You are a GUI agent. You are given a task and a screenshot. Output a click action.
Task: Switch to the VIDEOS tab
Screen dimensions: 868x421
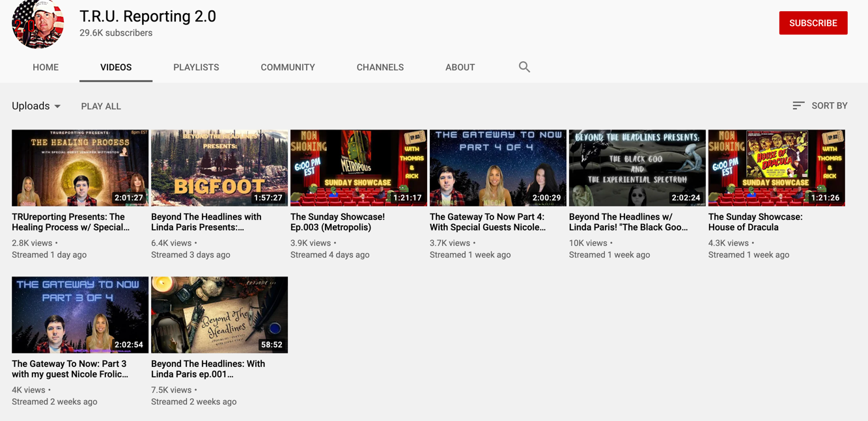tap(115, 67)
